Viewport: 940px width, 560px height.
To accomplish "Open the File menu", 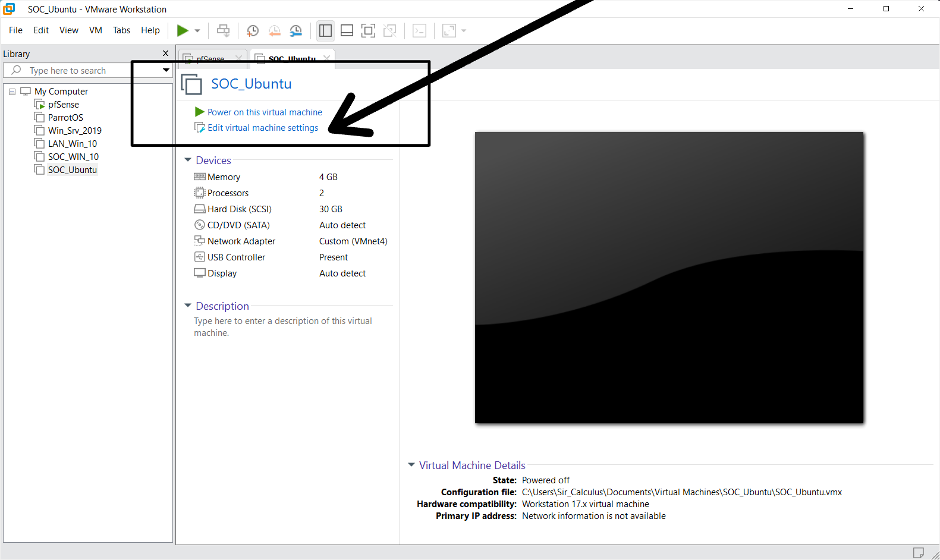I will tap(16, 30).
